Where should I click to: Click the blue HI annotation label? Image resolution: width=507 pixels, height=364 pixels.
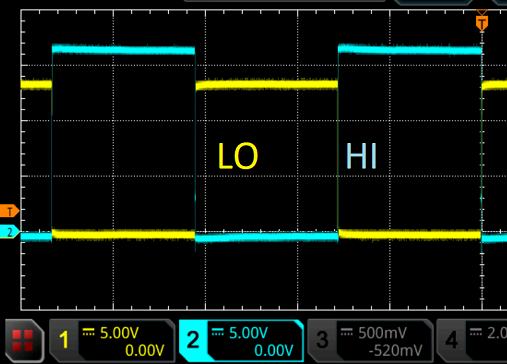[361, 156]
